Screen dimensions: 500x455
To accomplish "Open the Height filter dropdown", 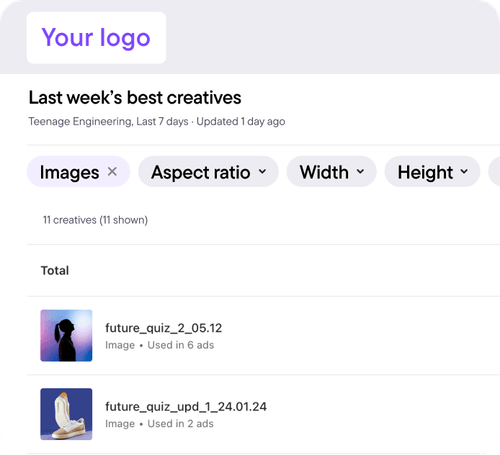I will [432, 172].
